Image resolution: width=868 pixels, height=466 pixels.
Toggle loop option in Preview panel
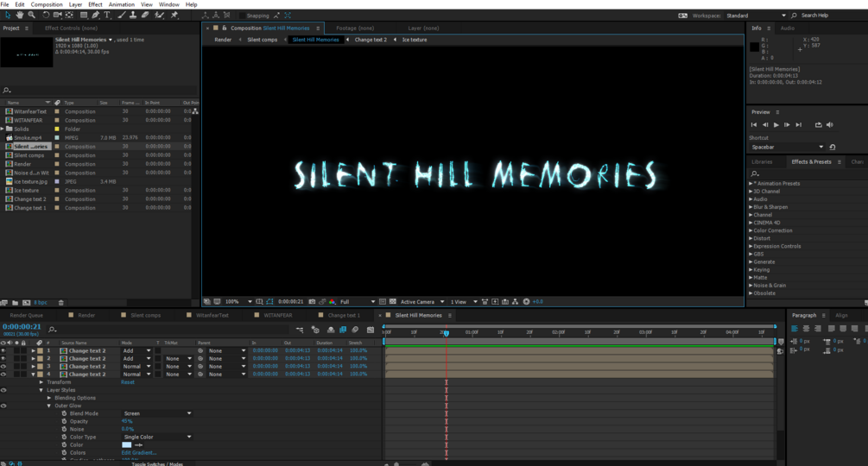(x=818, y=125)
